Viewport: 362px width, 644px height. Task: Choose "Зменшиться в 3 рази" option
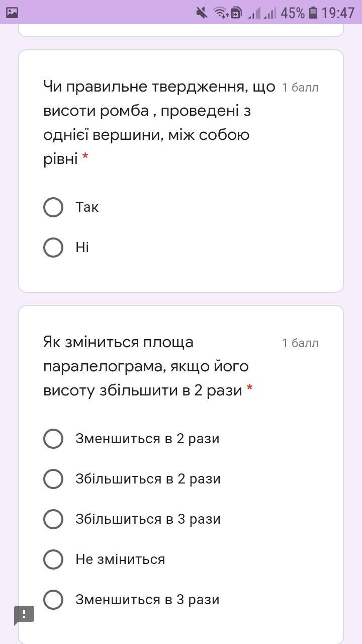pyautogui.click(x=53, y=600)
